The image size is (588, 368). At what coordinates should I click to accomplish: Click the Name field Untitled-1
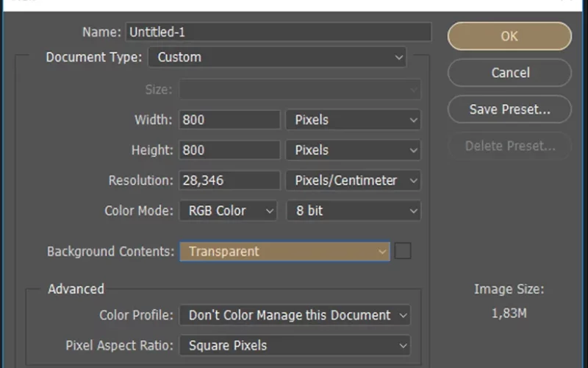click(x=279, y=32)
